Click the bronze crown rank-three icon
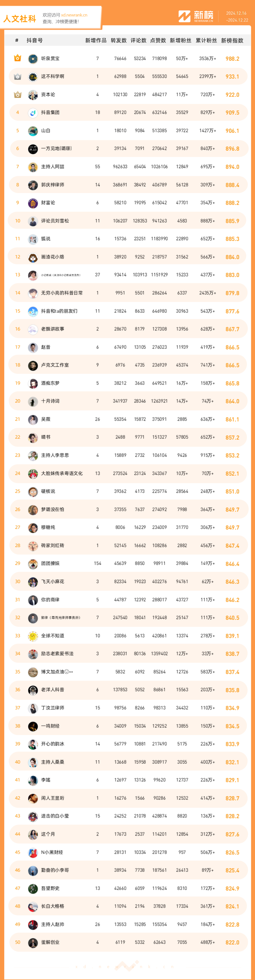This screenshot has width=255, height=980. 17,94
